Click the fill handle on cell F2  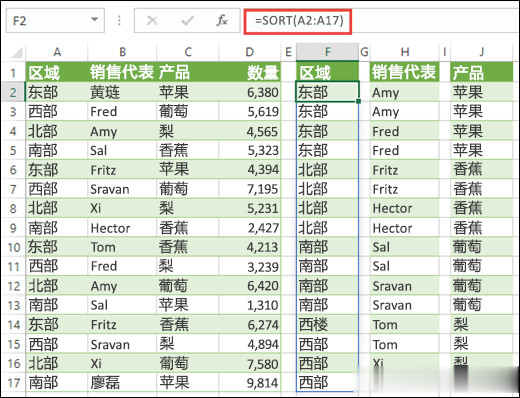tap(359, 101)
